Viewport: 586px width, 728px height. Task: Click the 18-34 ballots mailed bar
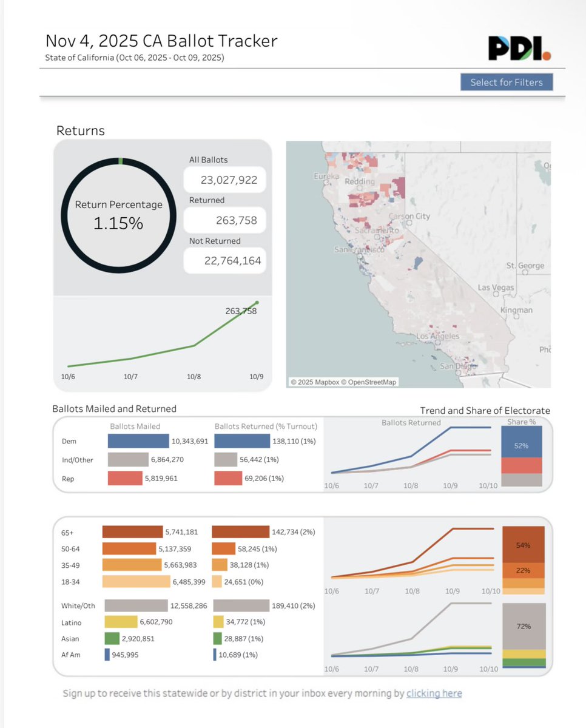pos(136,581)
